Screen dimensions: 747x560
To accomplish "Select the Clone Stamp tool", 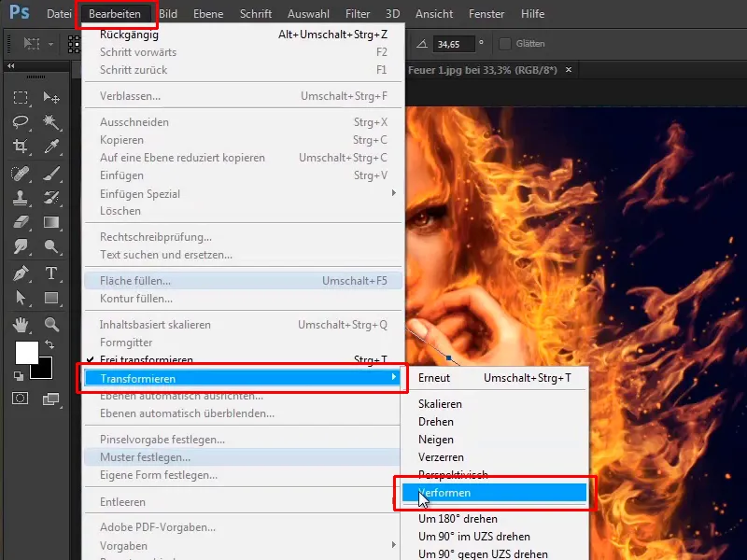I will tap(21, 198).
